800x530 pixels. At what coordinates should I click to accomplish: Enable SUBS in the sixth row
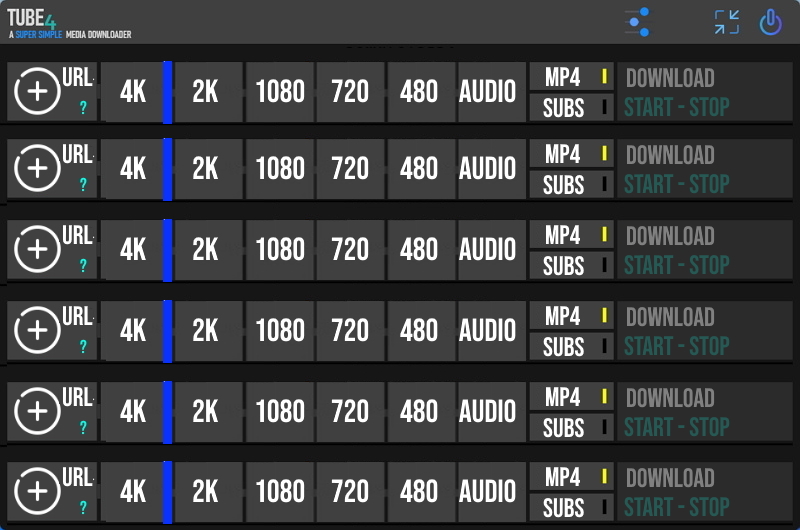pos(571,507)
